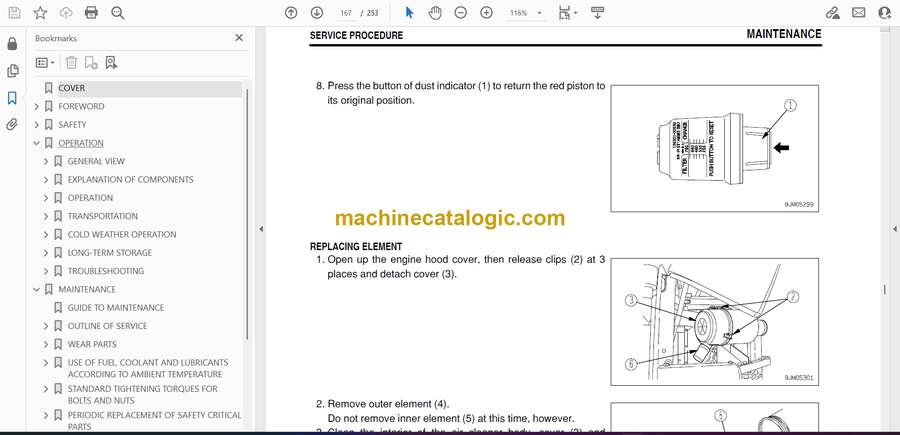The image size is (900, 435).
Task: Click the REPLACING ELEMENT heading
Action: (356, 247)
